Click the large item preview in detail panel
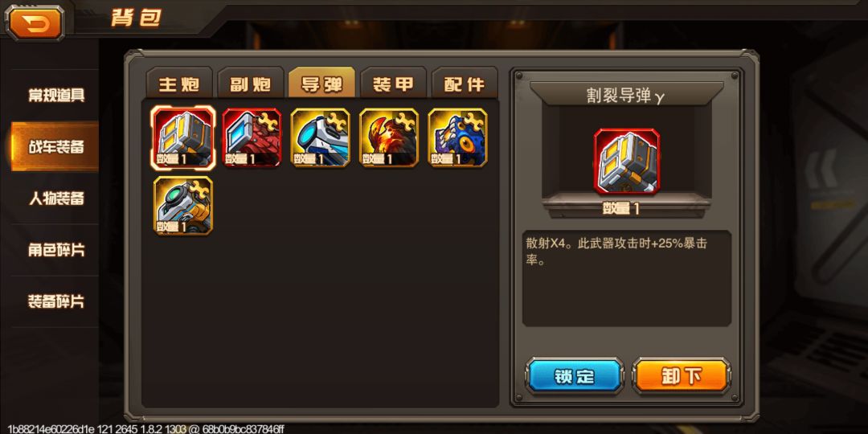 (x=627, y=162)
